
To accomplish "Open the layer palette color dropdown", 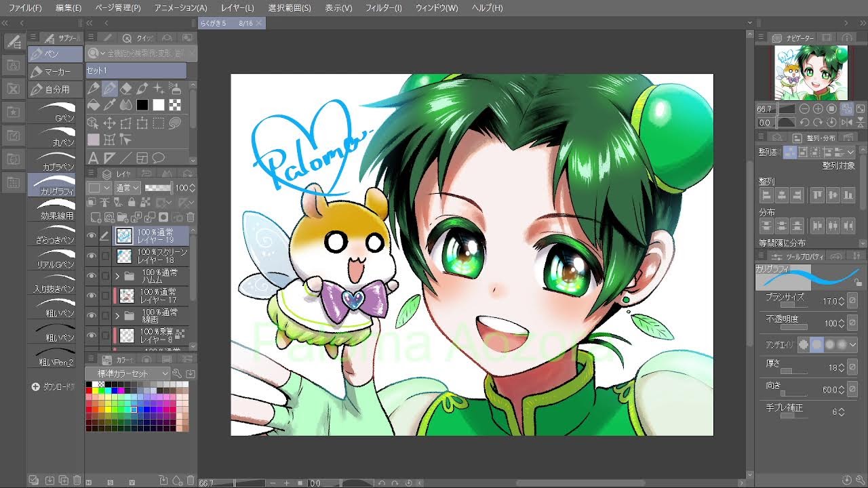I will click(x=98, y=188).
